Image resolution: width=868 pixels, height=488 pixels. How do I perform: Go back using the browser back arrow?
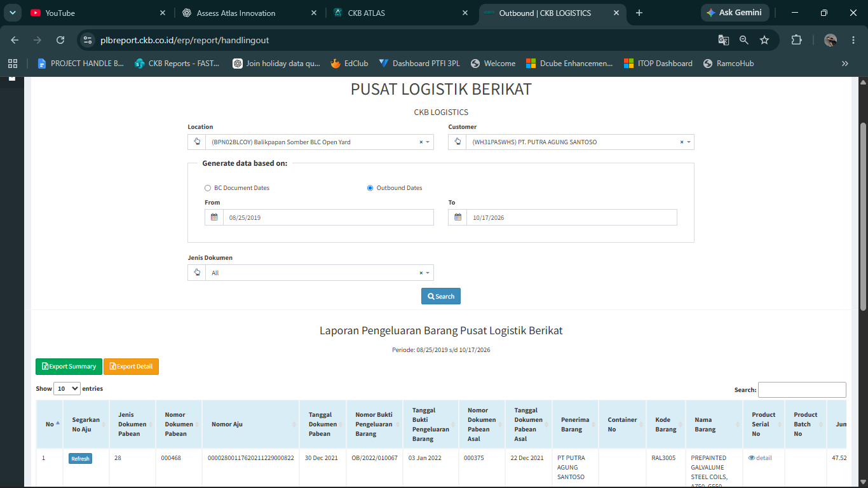coord(15,40)
